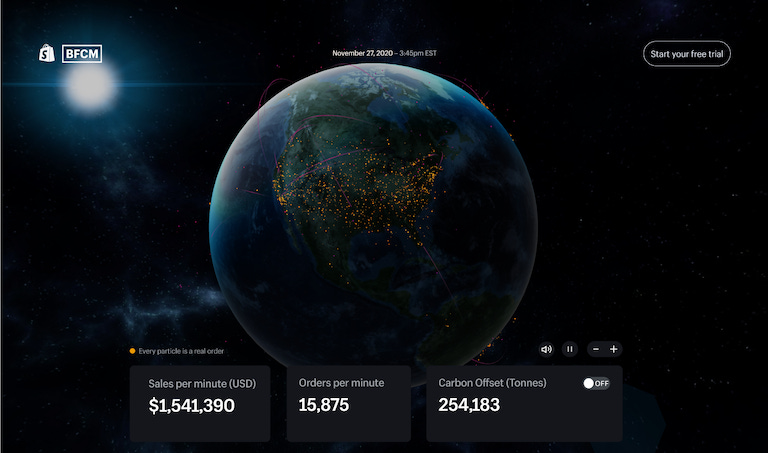Screen dimensions: 768x453
Task: Click the orange legend dot
Action: [x=132, y=351]
